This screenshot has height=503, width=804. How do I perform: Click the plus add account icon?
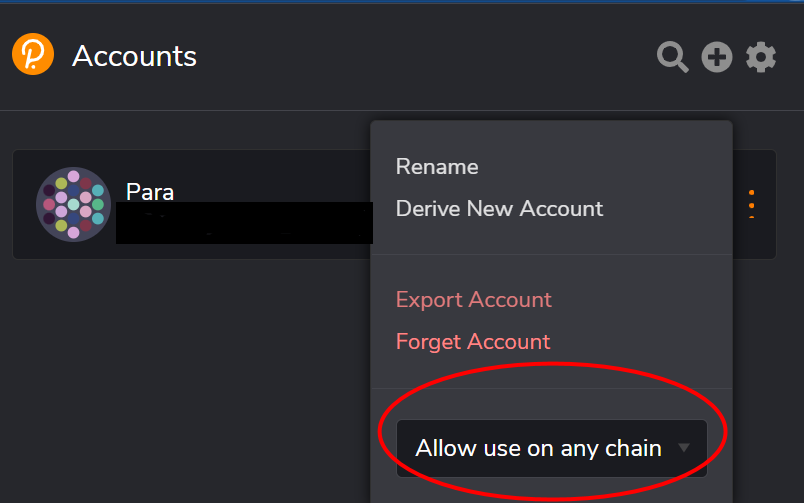(716, 57)
